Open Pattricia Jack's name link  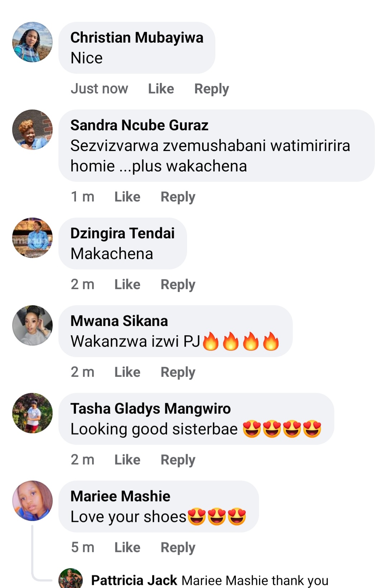[134, 580]
